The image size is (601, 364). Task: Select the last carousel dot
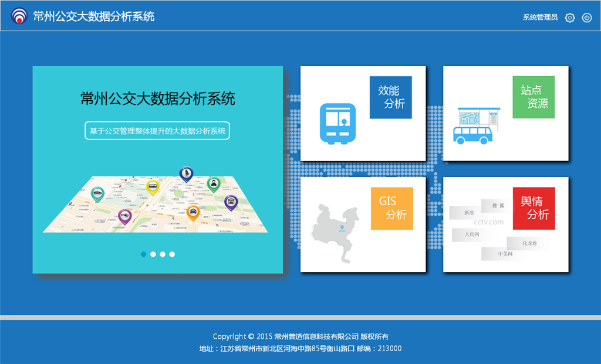click(171, 254)
